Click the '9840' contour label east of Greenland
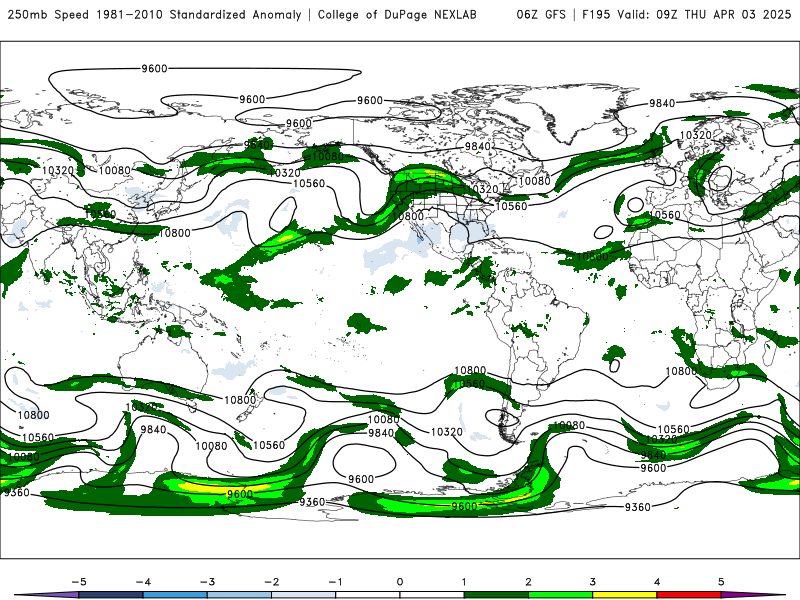This screenshot has height=600, width=800. pyautogui.click(x=662, y=103)
